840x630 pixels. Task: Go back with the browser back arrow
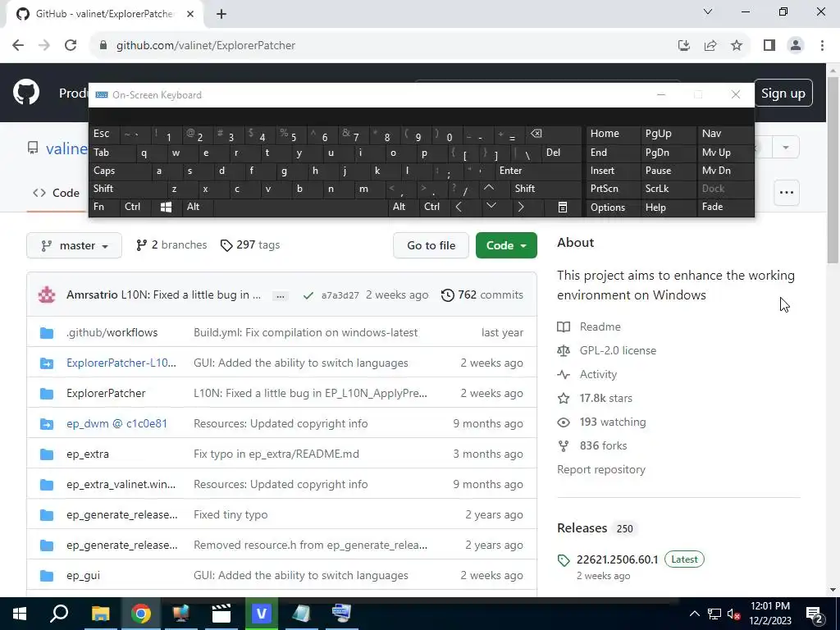coord(18,45)
